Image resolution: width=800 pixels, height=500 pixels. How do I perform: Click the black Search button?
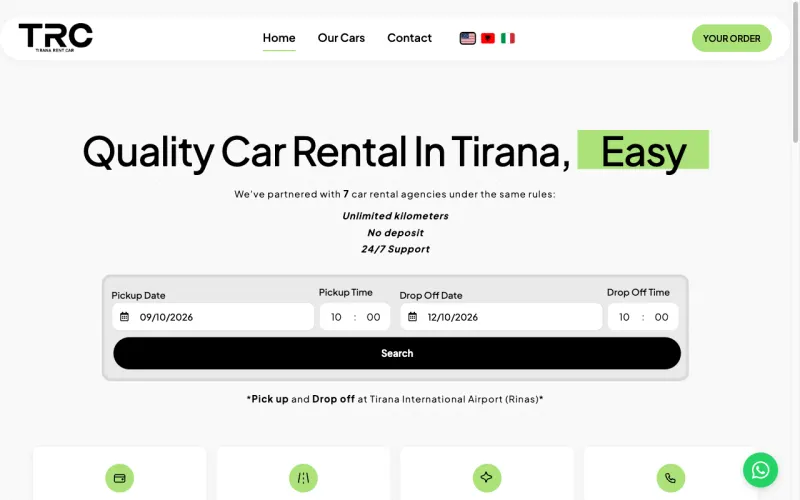click(x=397, y=353)
